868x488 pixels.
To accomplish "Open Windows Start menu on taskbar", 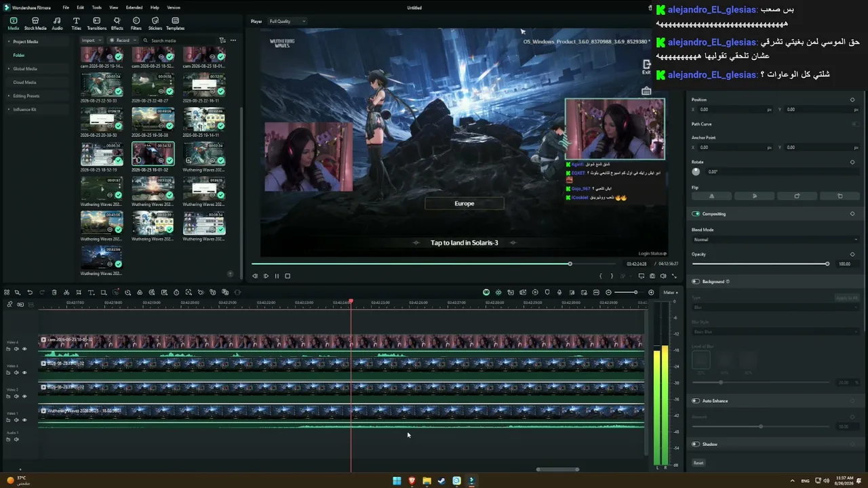I will pos(397,481).
